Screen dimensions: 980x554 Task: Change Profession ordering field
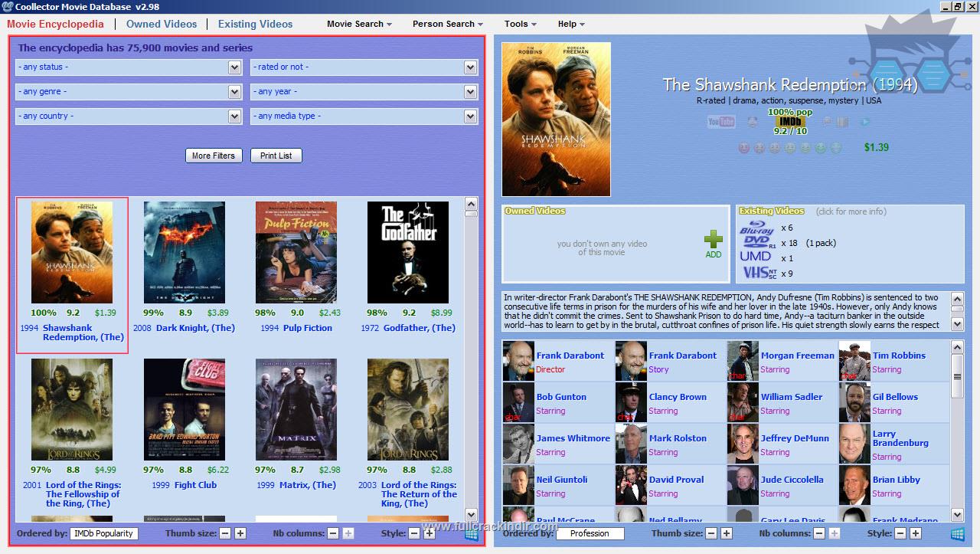point(590,533)
